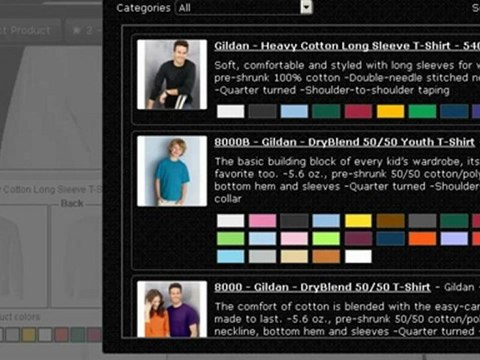Pick gold product color swatch in background window
The image size is (480, 360).
(29, 335)
